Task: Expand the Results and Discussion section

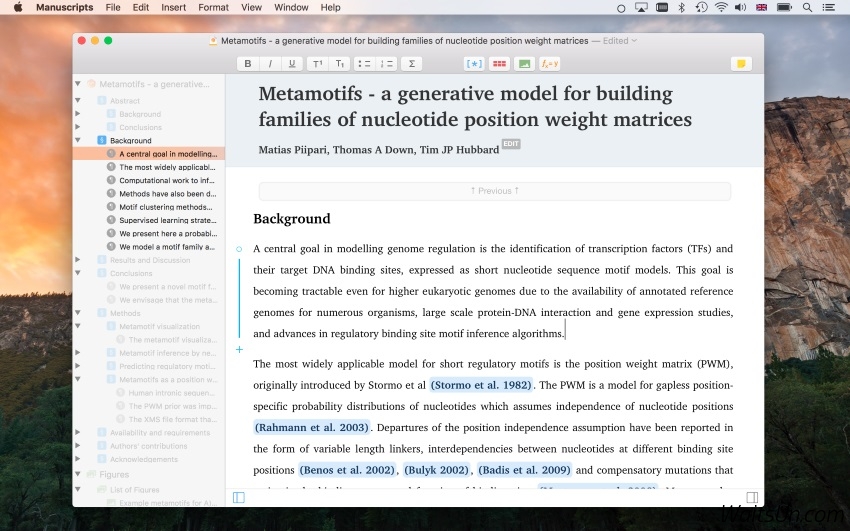Action: [x=78, y=260]
